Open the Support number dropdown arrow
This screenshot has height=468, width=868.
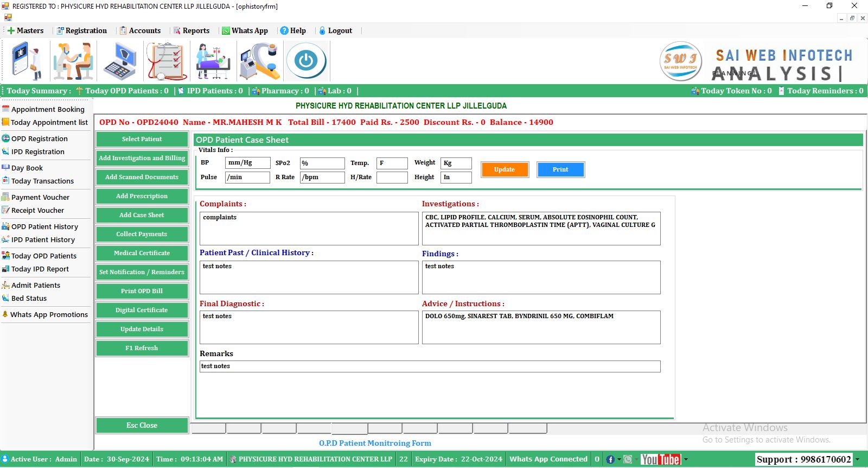(x=857, y=459)
